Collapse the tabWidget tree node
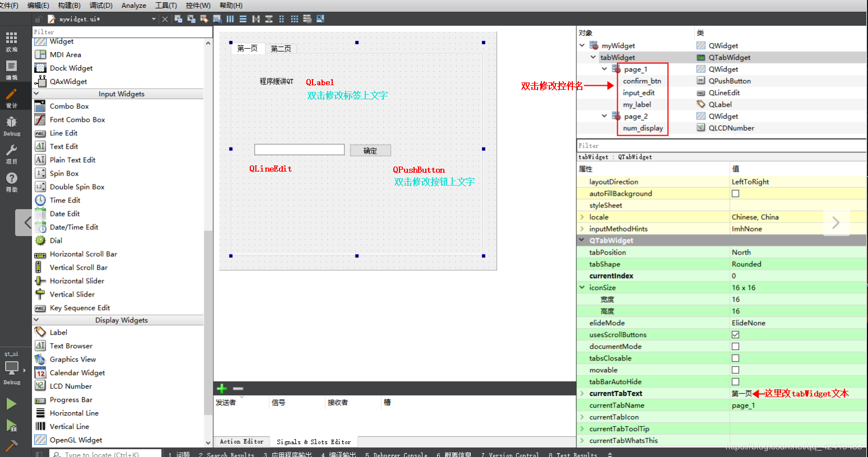This screenshot has height=457, width=868. [593, 57]
